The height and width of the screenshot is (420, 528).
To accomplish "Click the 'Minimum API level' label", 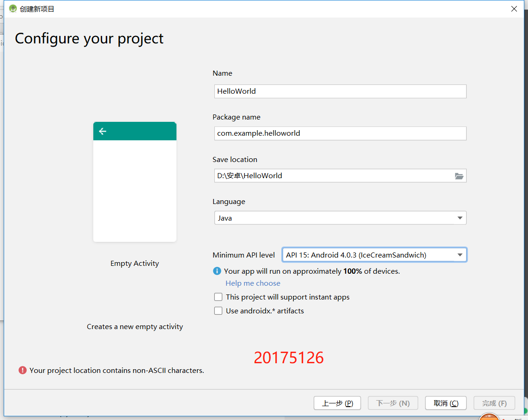I will pos(243,255).
